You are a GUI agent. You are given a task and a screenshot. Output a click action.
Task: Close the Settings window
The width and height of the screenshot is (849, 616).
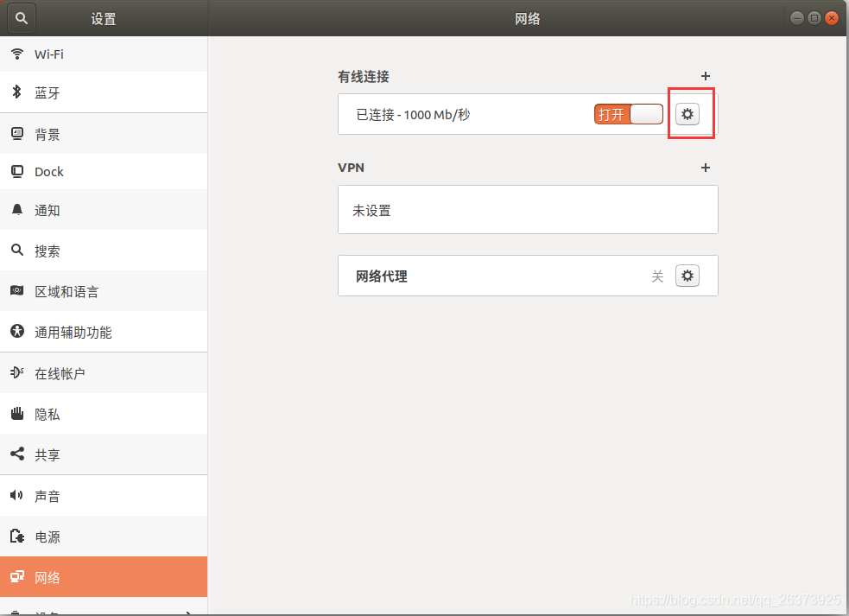point(832,18)
